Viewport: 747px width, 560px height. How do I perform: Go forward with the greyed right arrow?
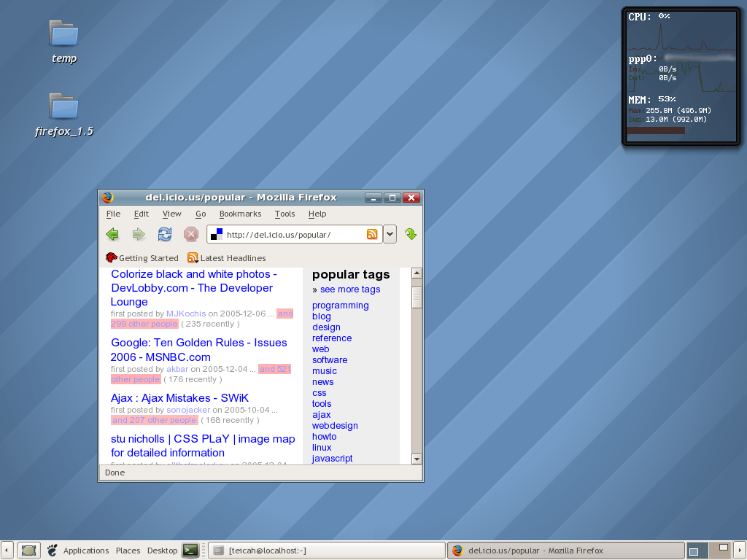click(x=139, y=234)
